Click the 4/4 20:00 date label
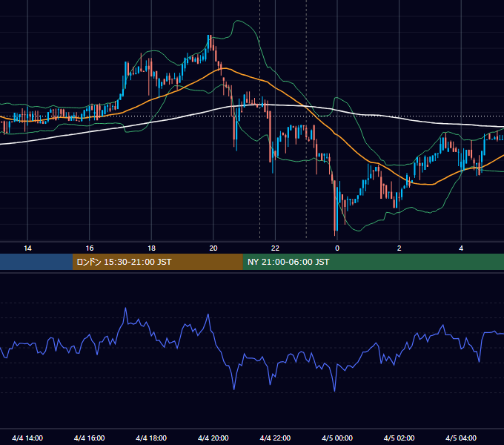Screen dimensions: 504x445 pos(213,438)
